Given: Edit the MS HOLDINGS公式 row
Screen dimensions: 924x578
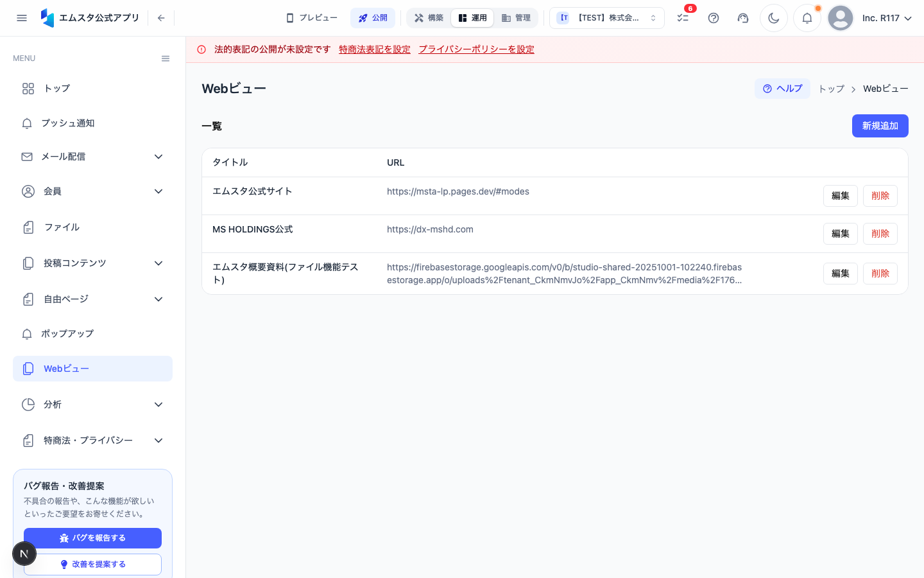Looking at the screenshot, I should point(841,234).
